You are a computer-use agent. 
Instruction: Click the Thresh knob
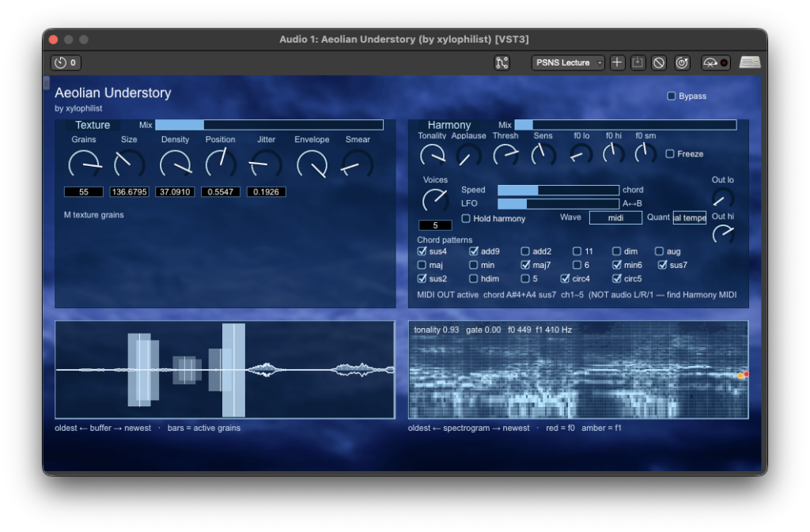[x=505, y=155]
